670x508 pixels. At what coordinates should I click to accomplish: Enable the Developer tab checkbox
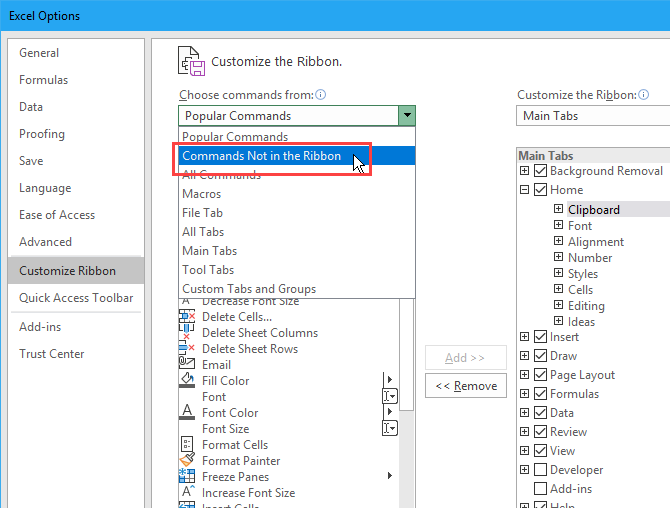coord(540,470)
